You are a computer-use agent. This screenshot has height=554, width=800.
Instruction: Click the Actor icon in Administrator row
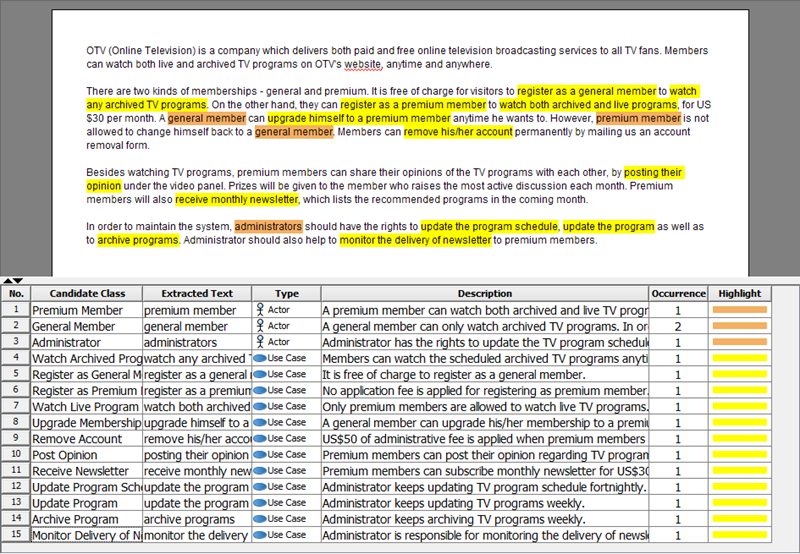tap(260, 342)
